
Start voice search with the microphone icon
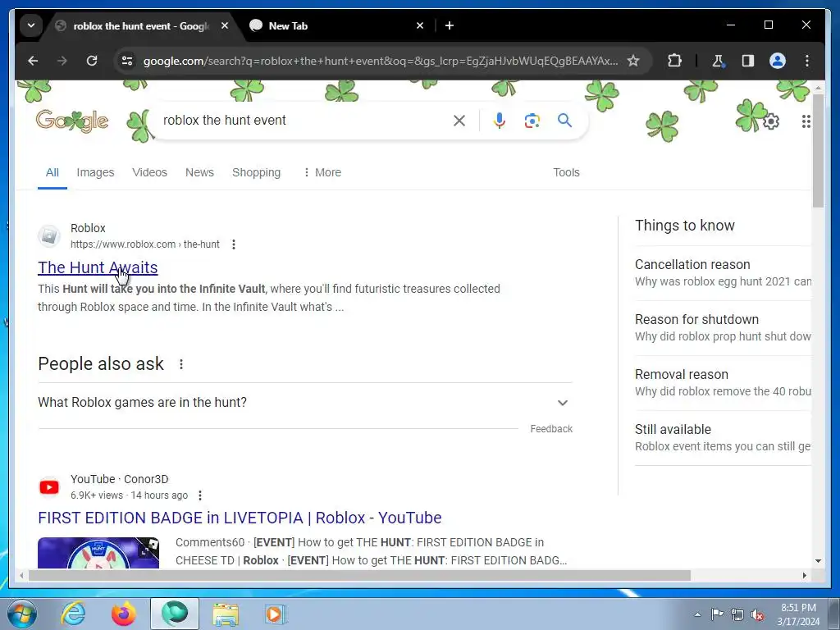click(500, 121)
